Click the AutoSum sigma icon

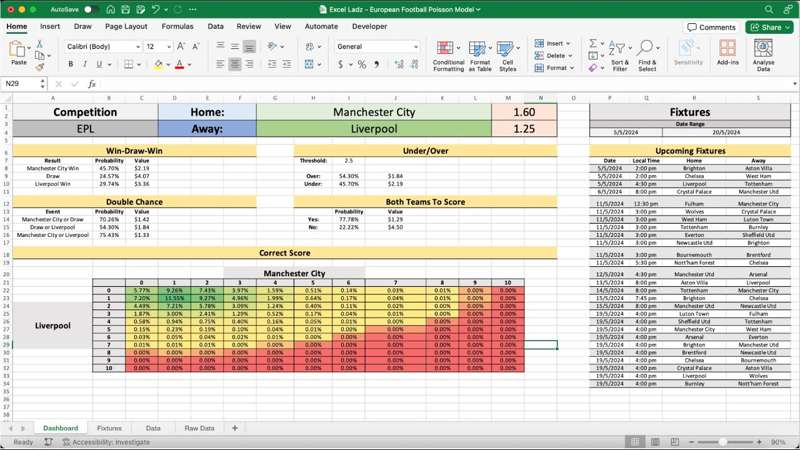pyautogui.click(x=593, y=43)
